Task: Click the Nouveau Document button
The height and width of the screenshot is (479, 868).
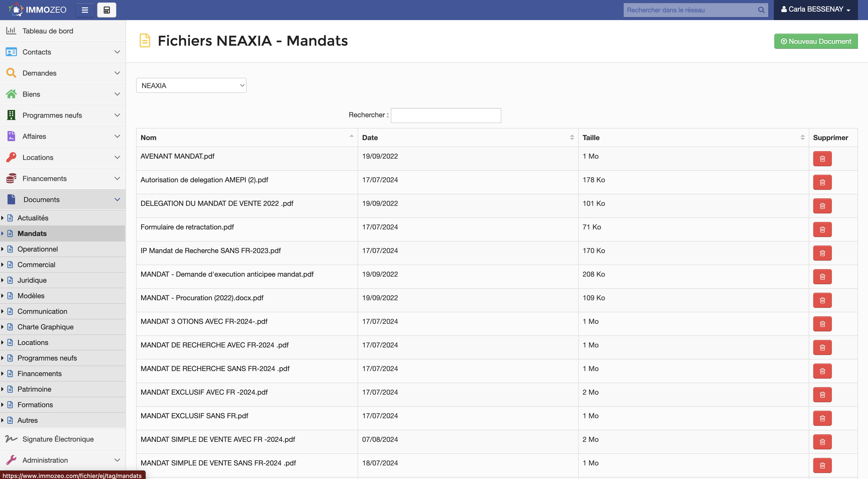Action: pos(816,41)
